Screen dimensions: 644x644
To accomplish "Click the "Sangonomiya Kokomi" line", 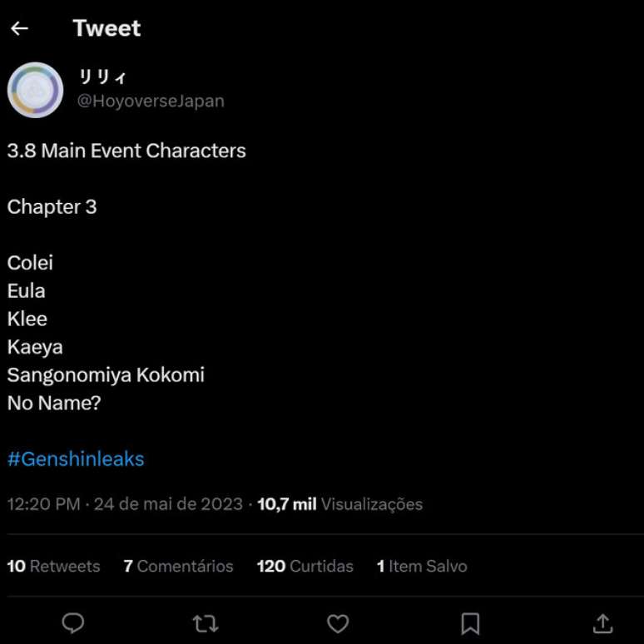I will [106, 374].
